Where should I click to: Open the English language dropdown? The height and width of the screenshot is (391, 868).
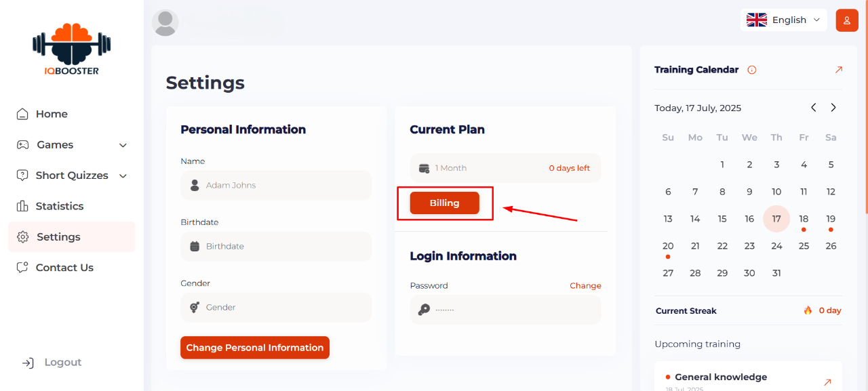784,20
